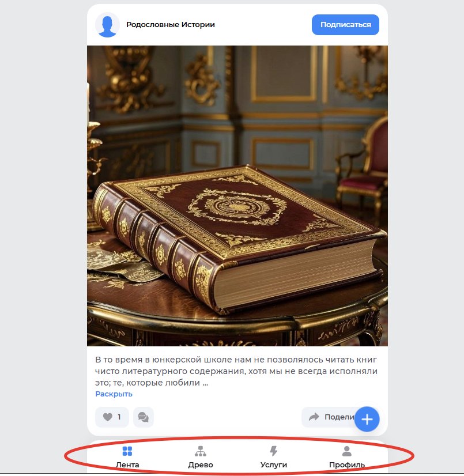Click the Профиль person icon
Viewport: 464px width, 476px height.
[x=347, y=451]
